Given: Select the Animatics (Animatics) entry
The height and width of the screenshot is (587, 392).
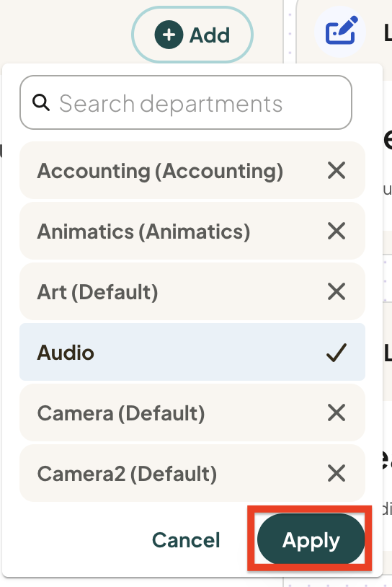Looking at the screenshot, I should pos(192,231).
